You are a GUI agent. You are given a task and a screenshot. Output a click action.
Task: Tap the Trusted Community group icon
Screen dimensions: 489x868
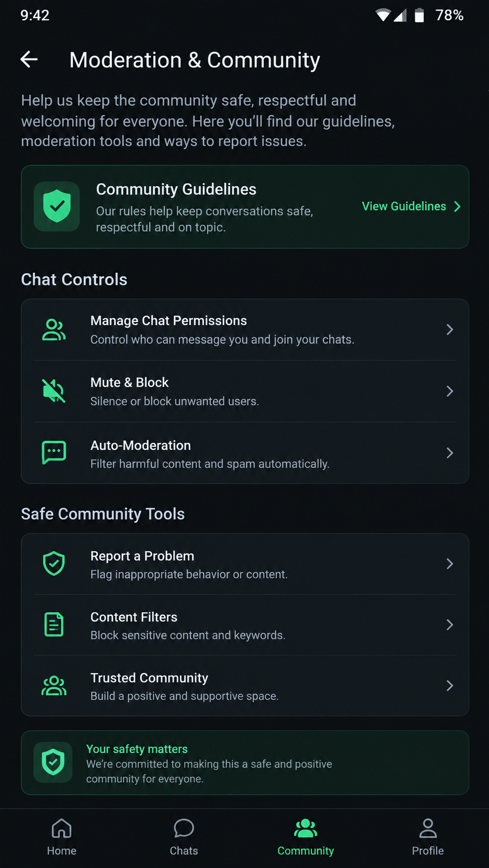click(x=54, y=686)
